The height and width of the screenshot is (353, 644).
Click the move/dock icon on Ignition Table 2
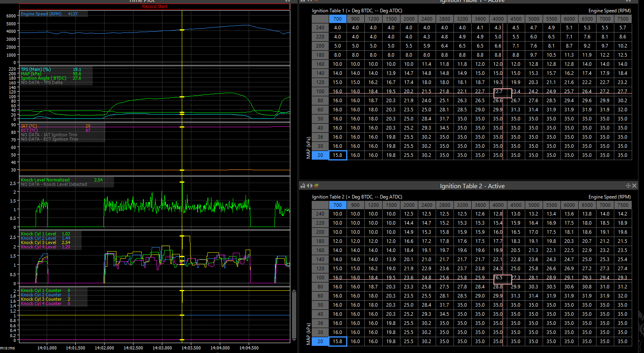[628, 186]
